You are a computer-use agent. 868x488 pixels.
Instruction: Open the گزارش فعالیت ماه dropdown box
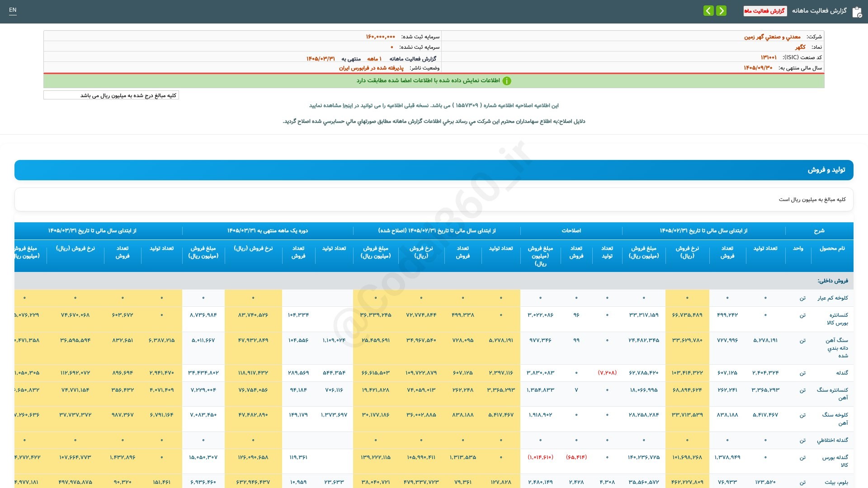coord(765,11)
